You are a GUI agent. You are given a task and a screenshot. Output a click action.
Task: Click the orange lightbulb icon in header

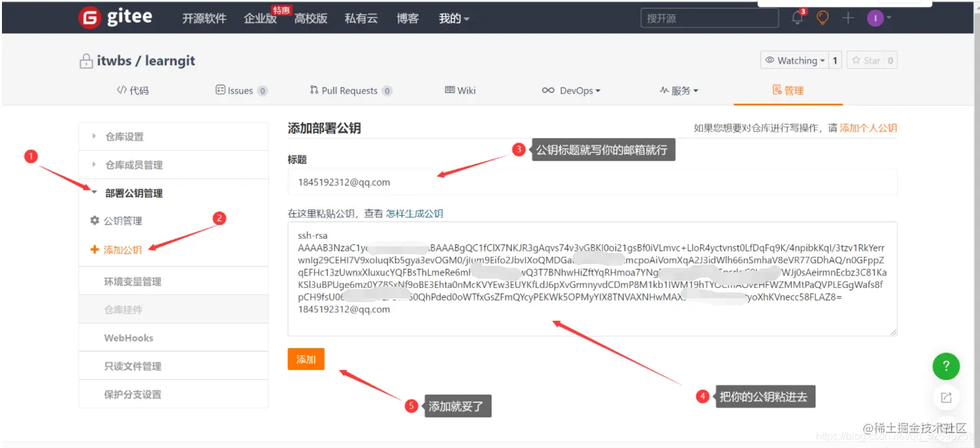pyautogui.click(x=822, y=18)
